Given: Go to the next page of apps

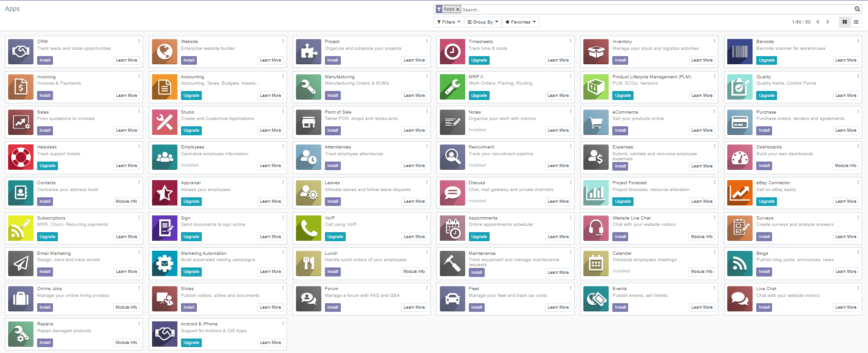Looking at the screenshot, I should [x=828, y=22].
